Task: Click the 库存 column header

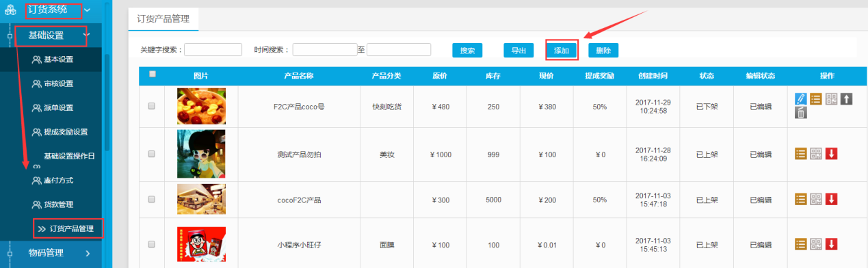Action: pos(493,75)
